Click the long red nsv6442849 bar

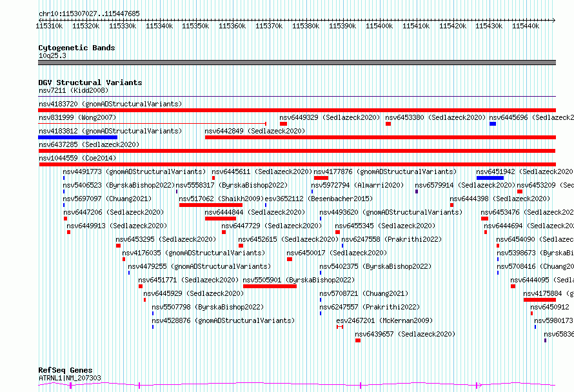(381, 137)
